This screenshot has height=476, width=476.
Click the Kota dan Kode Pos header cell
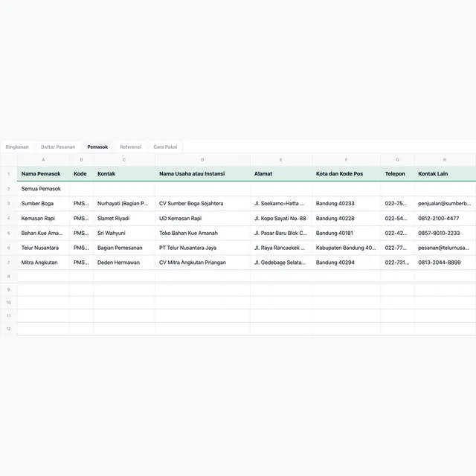(x=346, y=173)
